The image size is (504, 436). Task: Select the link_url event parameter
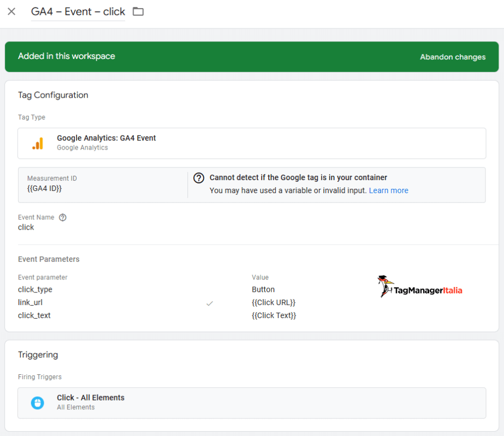(30, 302)
